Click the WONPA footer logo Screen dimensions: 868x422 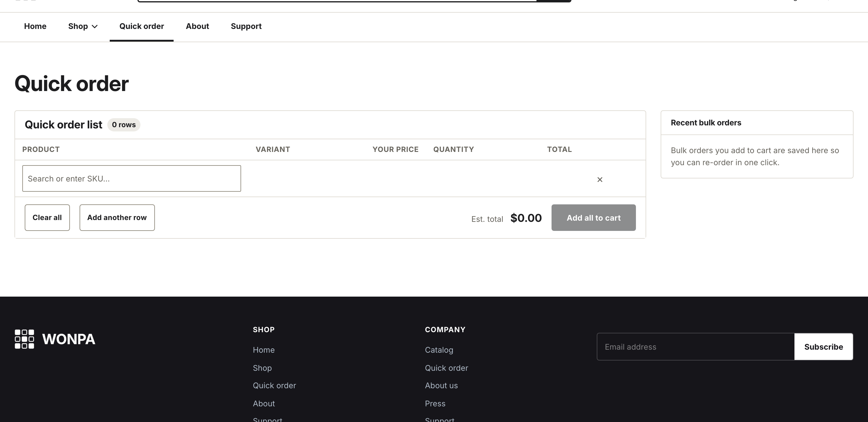coord(55,339)
